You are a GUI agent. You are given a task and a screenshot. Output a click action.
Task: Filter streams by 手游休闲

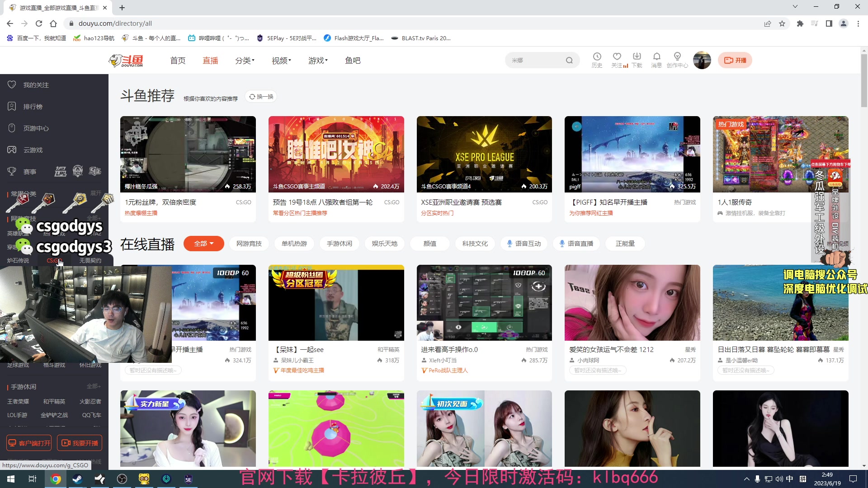(340, 244)
